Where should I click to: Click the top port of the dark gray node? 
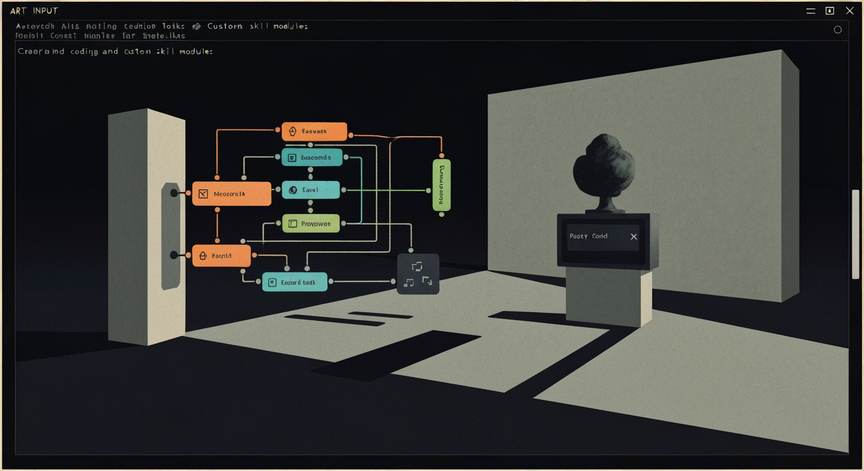point(412,250)
